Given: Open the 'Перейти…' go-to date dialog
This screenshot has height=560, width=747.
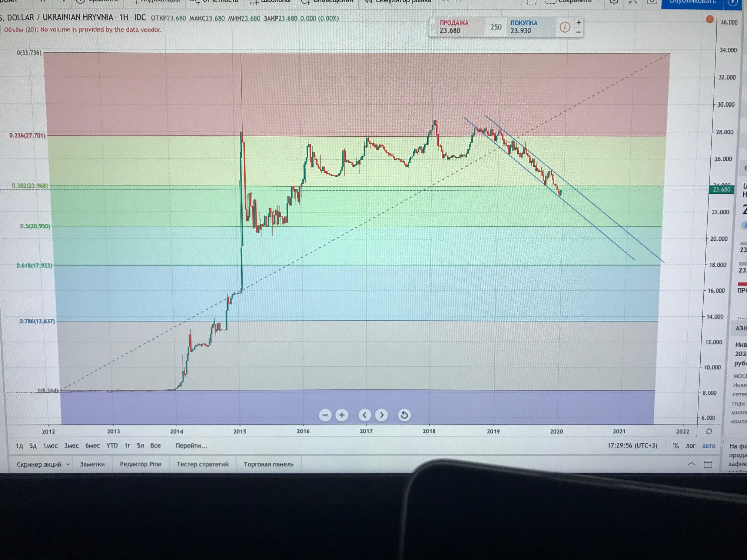Looking at the screenshot, I should 192,446.
